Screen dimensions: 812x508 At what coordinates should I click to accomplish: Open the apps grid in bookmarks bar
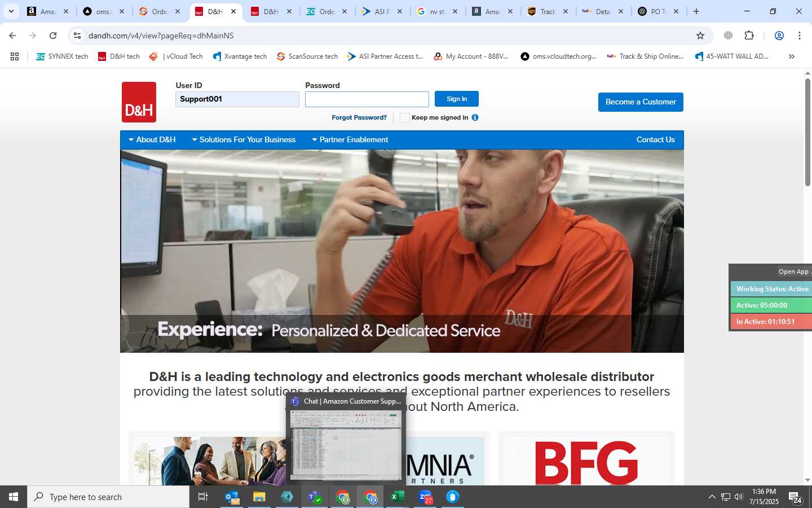15,56
